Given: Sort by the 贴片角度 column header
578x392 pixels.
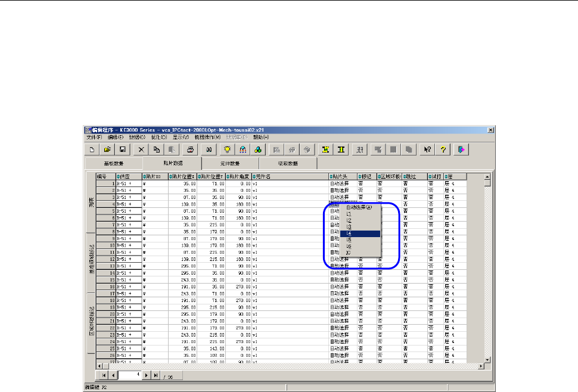Looking at the screenshot, I should pos(238,176).
